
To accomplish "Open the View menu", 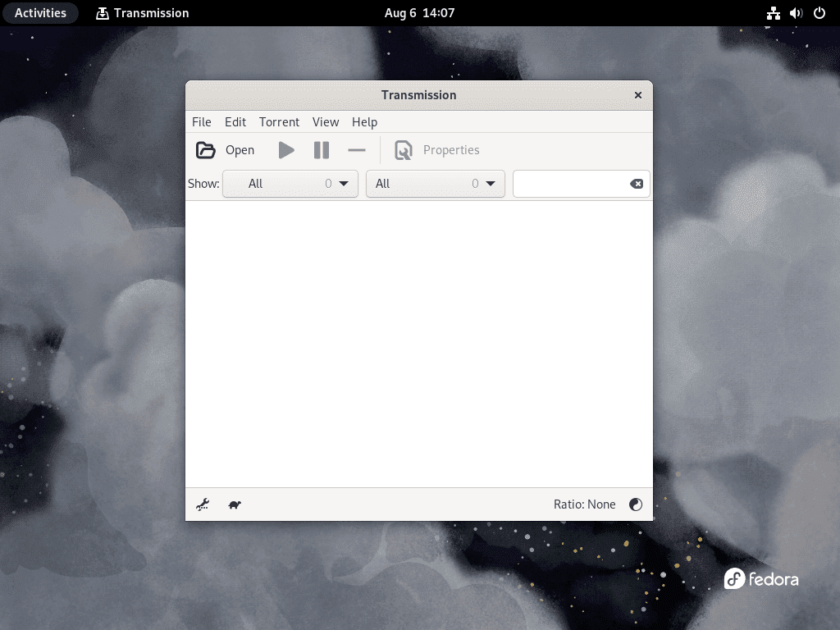I will click(326, 121).
